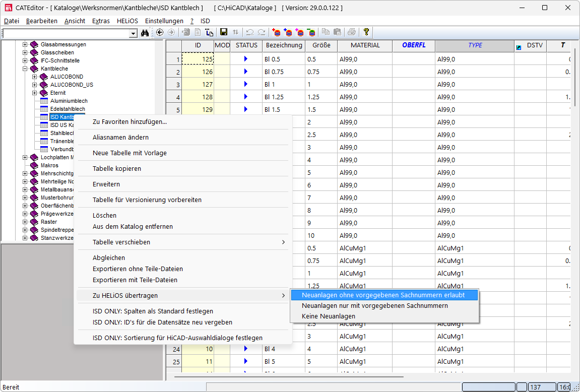Open the search combo box dropdown arrow
The image size is (580, 392).
point(133,33)
